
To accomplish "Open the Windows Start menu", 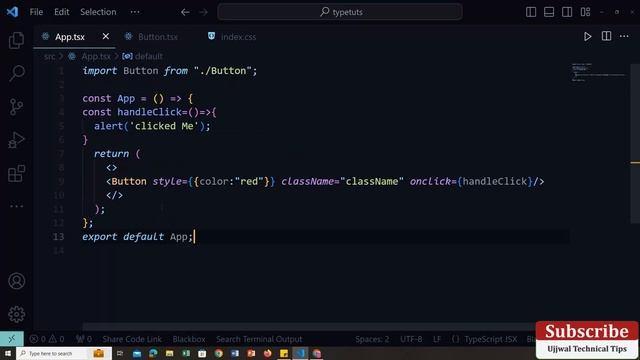I will pyautogui.click(x=8, y=353).
